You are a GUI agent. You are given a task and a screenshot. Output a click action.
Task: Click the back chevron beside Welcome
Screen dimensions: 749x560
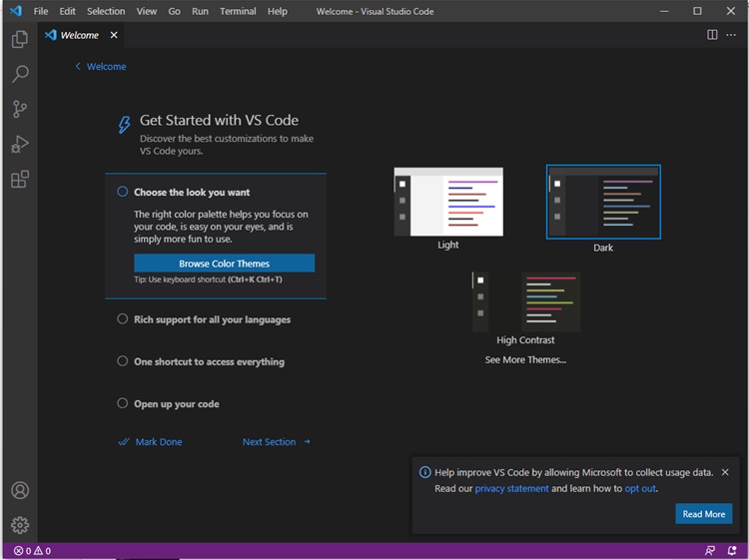(x=78, y=66)
